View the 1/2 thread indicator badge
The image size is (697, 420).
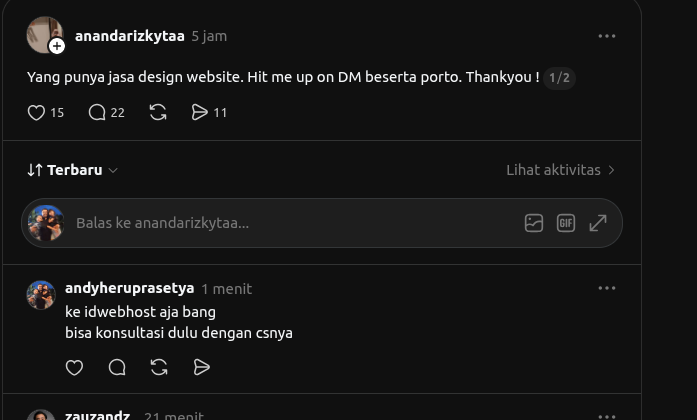tap(559, 78)
